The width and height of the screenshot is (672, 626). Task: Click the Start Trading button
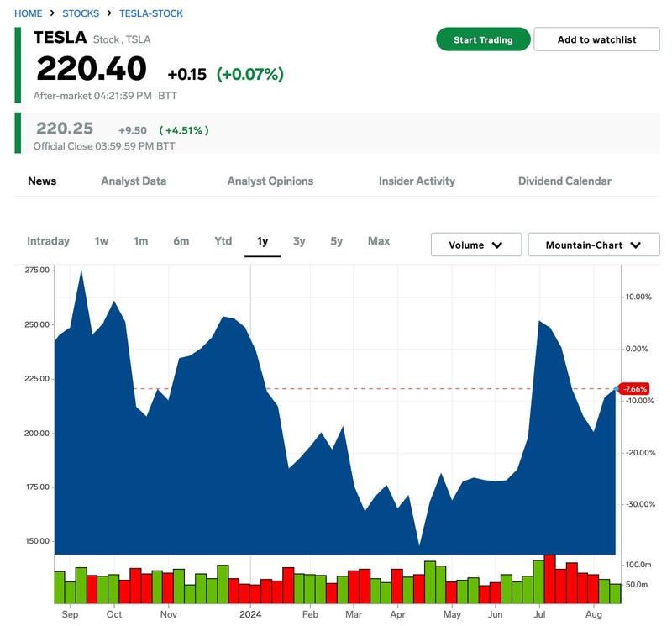tap(483, 39)
